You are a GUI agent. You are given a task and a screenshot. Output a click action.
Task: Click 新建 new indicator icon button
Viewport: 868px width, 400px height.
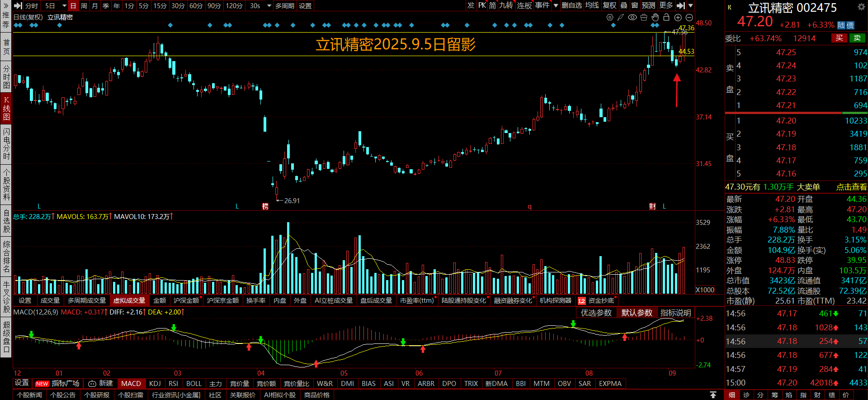[x=100, y=383]
